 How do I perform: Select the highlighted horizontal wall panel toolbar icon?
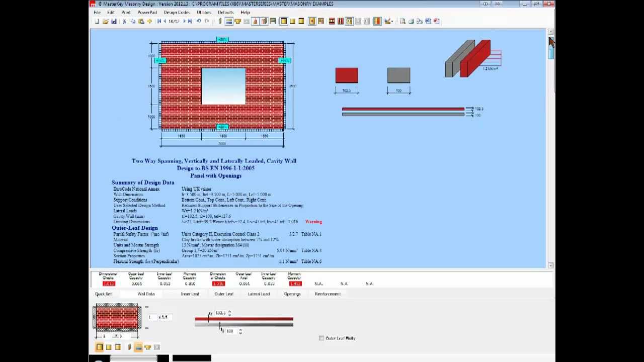pos(228,21)
